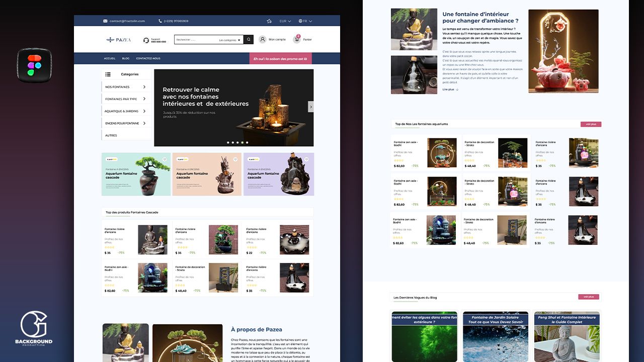Click the pink promo banner 'Eh oui ! la saison des promo est là'
Image resolution: width=644 pixels, height=362 pixels.
tap(280, 58)
